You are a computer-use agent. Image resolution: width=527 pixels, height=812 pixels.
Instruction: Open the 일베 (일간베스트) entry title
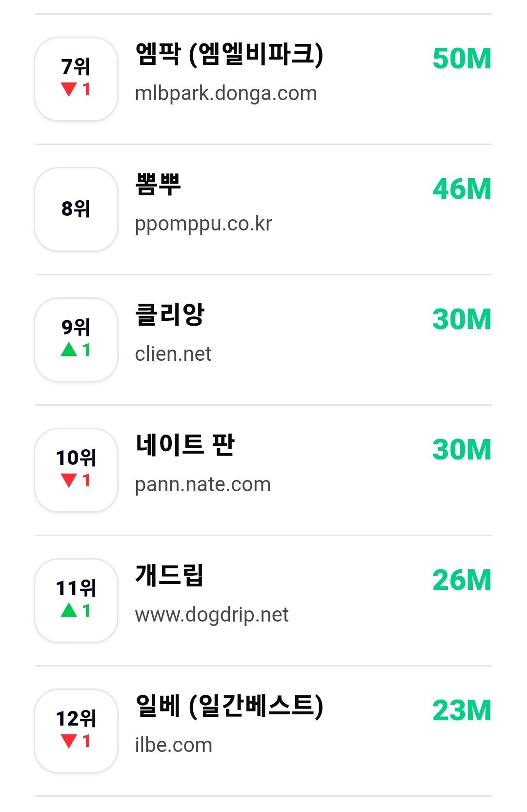(x=229, y=706)
